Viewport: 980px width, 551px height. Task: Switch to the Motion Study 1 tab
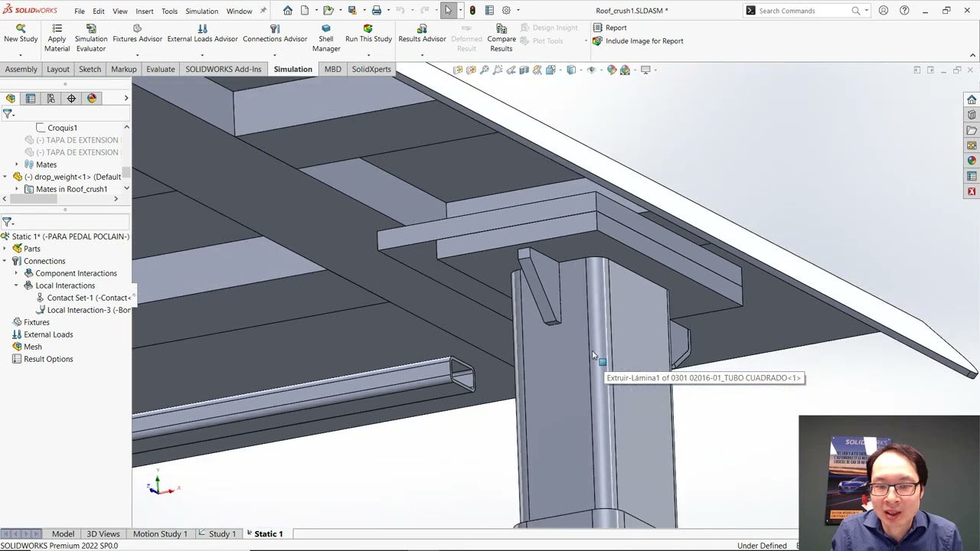pyautogui.click(x=160, y=533)
